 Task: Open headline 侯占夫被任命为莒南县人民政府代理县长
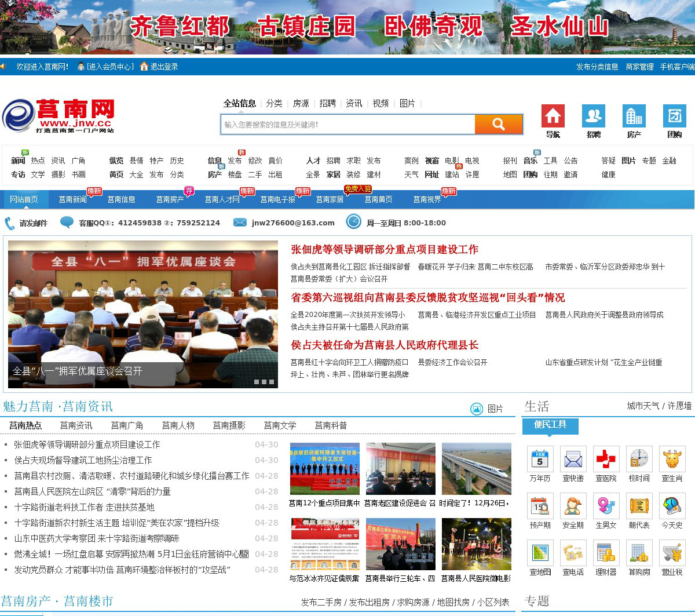coord(385,345)
